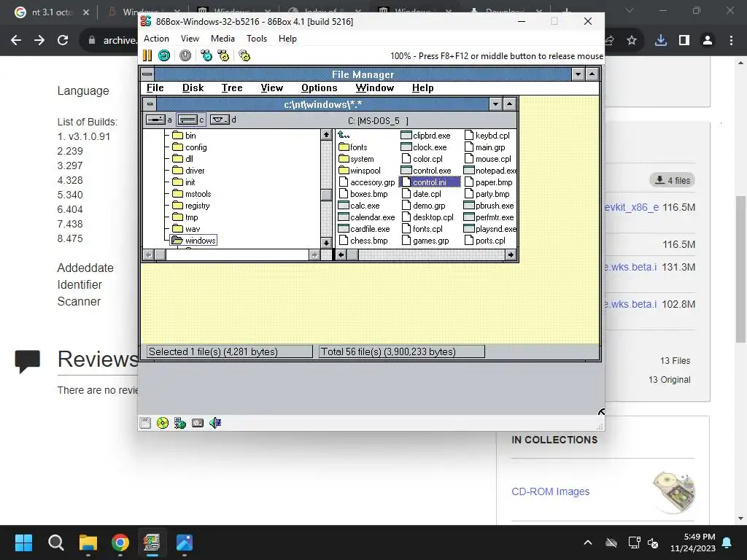Bookmark page with Chrome star icon
The width and height of the screenshot is (747, 560).
(x=632, y=41)
